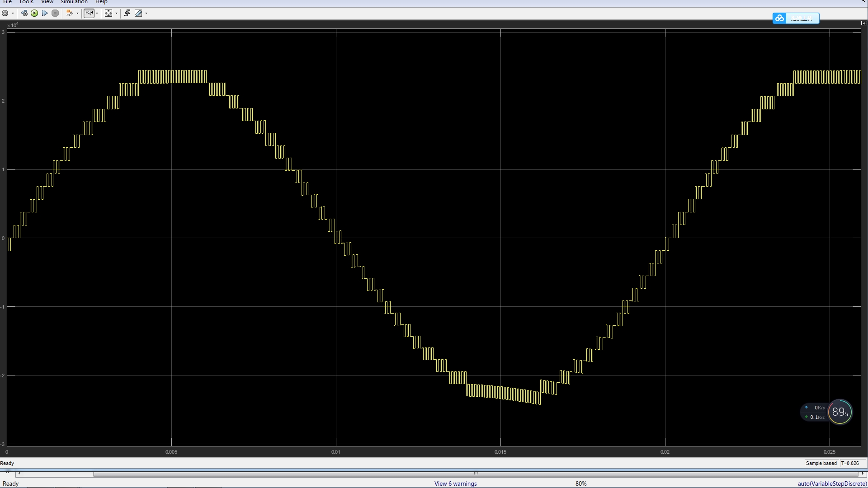This screenshot has height=488, width=868.
Task: Expand dropdown arrow next to Scale axes
Action: point(116,13)
